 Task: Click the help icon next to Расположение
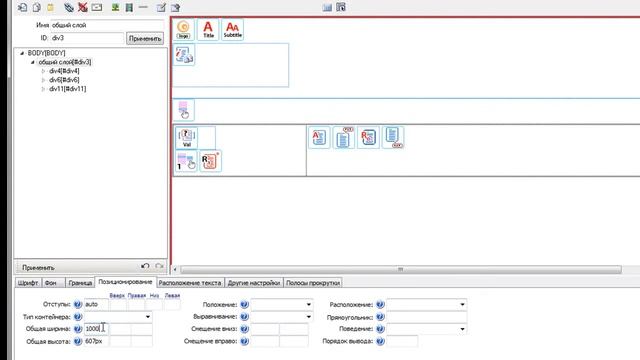tap(380, 304)
